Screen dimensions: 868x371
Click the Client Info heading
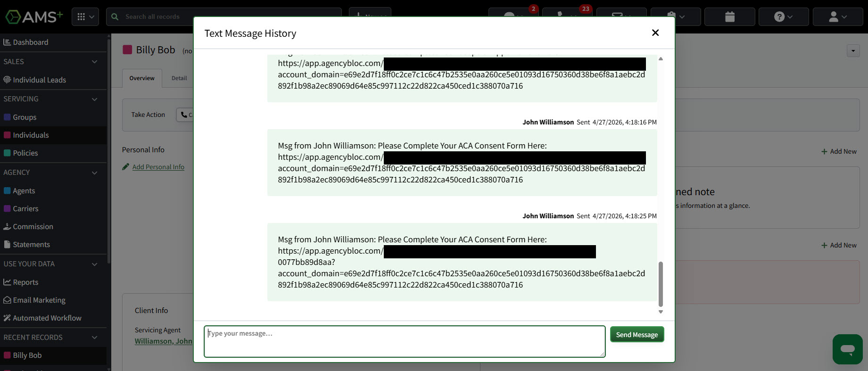click(x=151, y=311)
